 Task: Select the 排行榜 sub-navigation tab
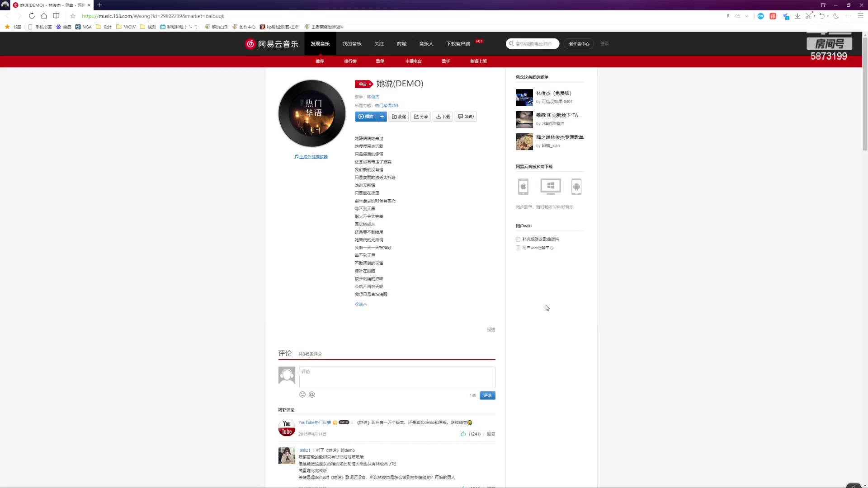point(350,61)
